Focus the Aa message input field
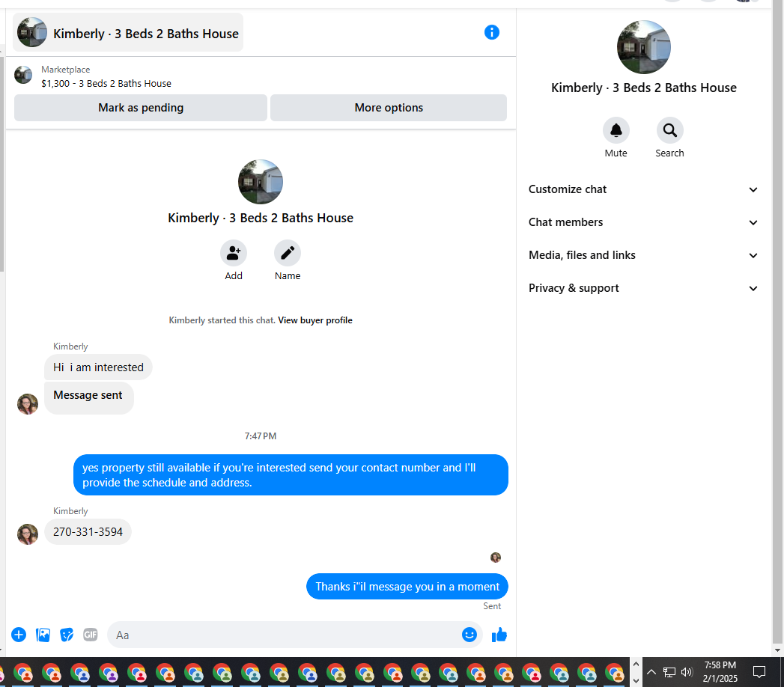Image resolution: width=784 pixels, height=687 pixels. [285, 635]
